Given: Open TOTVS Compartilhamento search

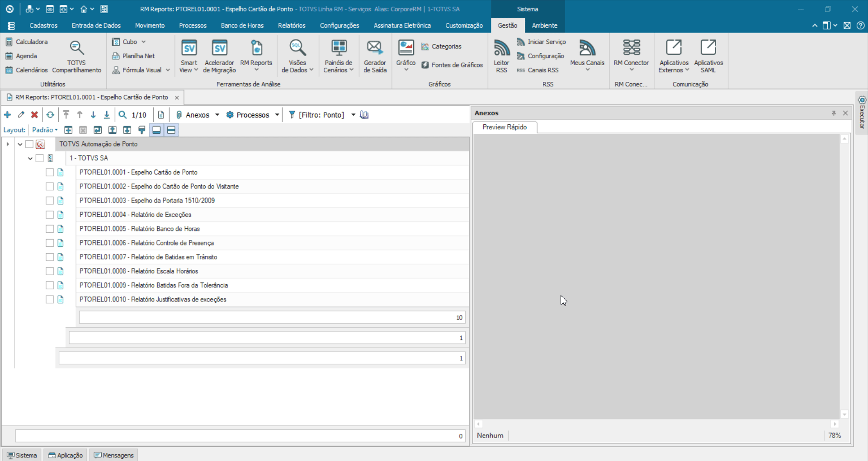Looking at the screenshot, I should click(76, 56).
